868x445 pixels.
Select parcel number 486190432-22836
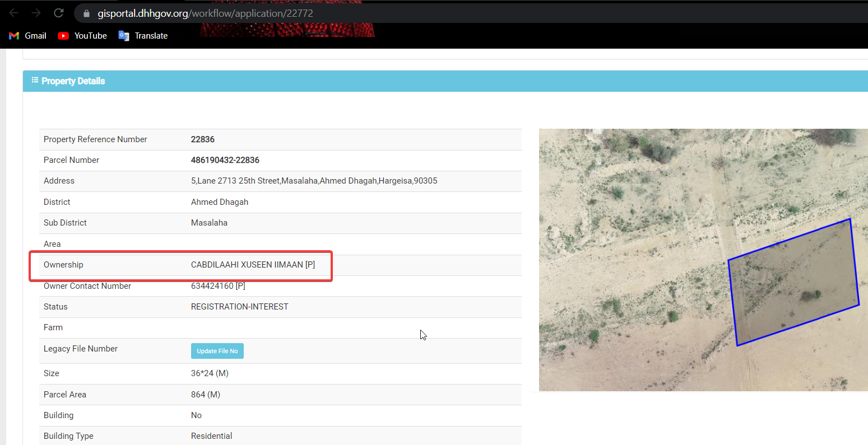(x=225, y=160)
